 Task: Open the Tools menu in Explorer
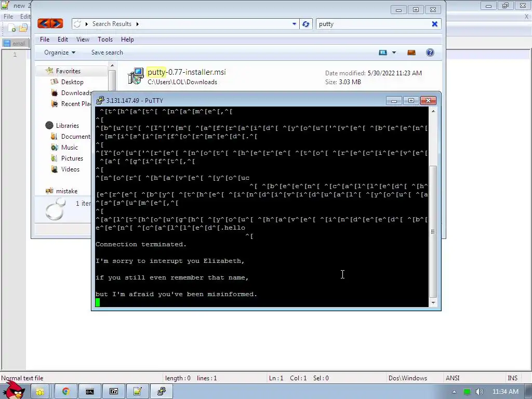(x=105, y=39)
